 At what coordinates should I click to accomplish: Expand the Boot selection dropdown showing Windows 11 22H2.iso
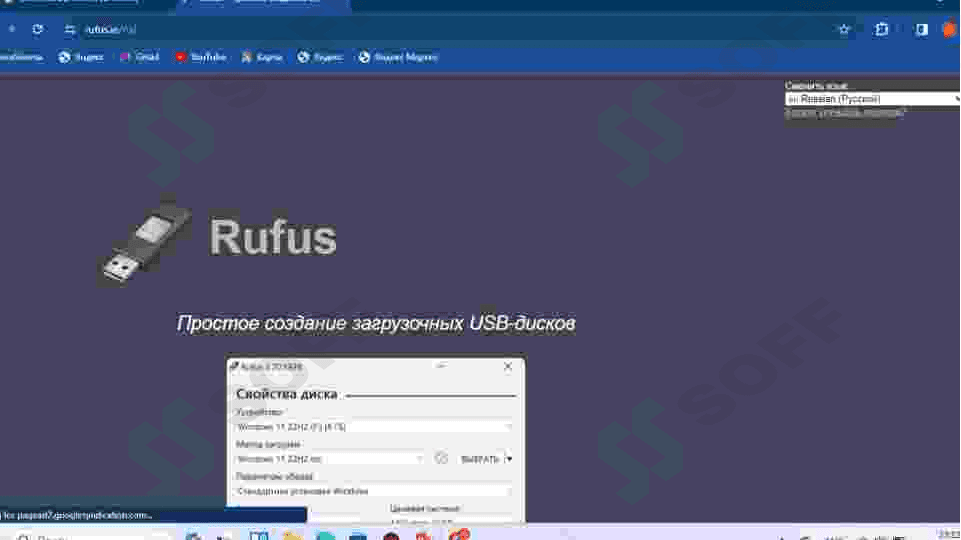[330, 458]
